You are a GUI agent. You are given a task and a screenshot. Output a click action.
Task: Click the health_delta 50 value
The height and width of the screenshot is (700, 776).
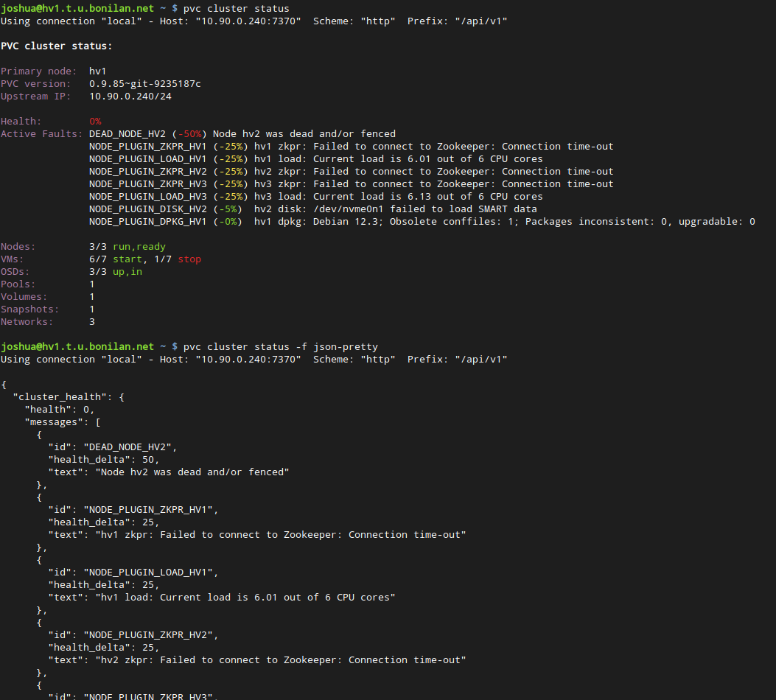147,459
